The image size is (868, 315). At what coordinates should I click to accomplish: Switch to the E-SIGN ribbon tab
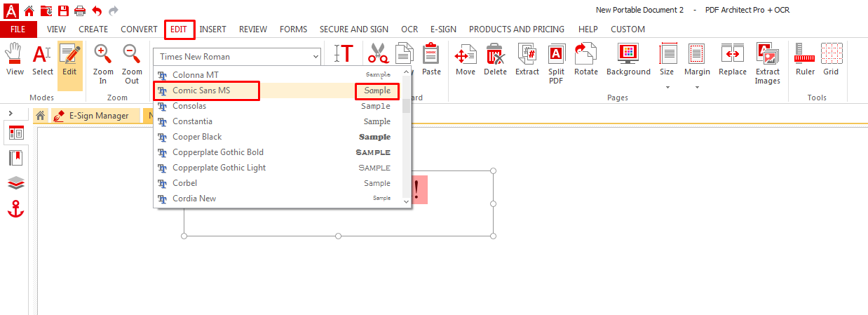point(443,29)
